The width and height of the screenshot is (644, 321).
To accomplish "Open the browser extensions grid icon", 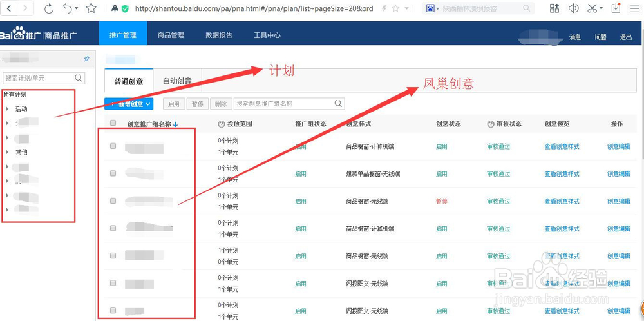I will click(554, 8).
